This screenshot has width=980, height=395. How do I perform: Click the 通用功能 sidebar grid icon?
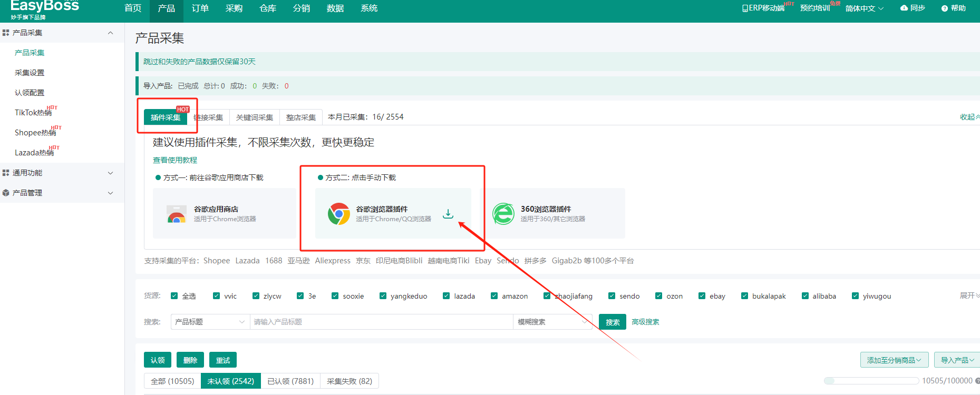coord(6,173)
